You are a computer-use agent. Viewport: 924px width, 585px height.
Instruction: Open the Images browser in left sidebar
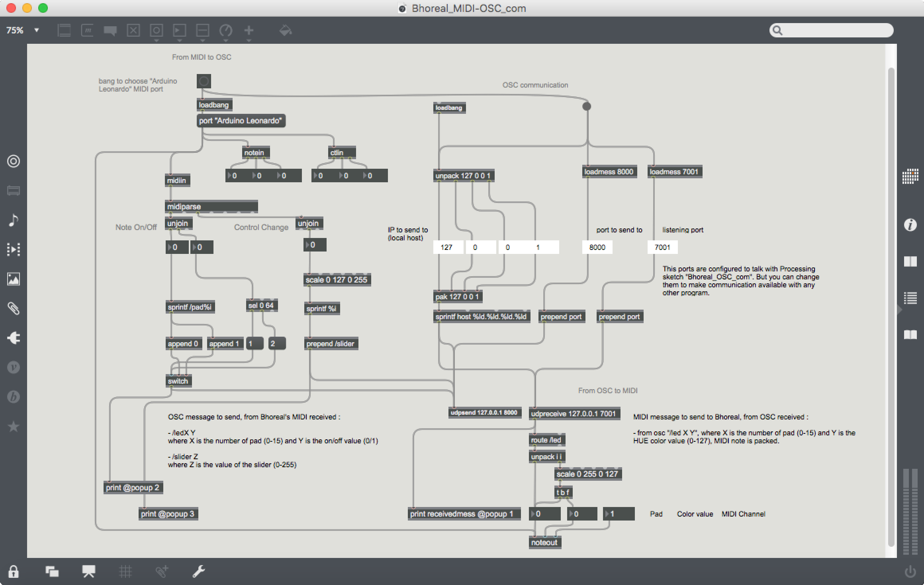tap(14, 279)
